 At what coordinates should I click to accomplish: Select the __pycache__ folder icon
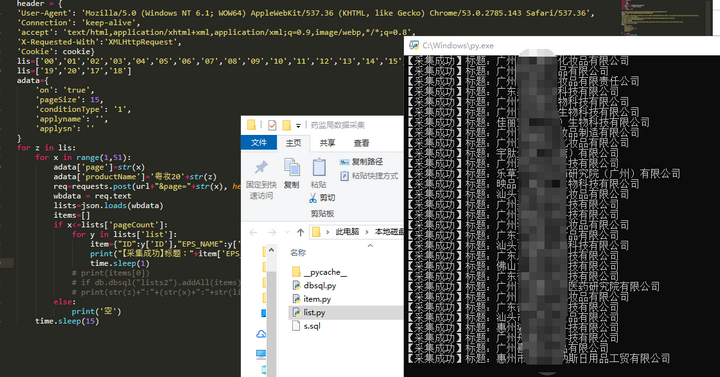tap(296, 272)
